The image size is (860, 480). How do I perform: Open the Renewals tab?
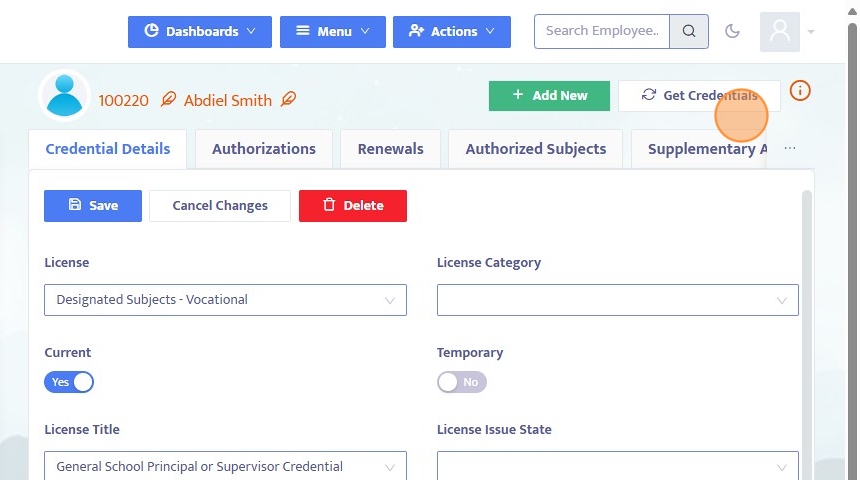(x=390, y=149)
